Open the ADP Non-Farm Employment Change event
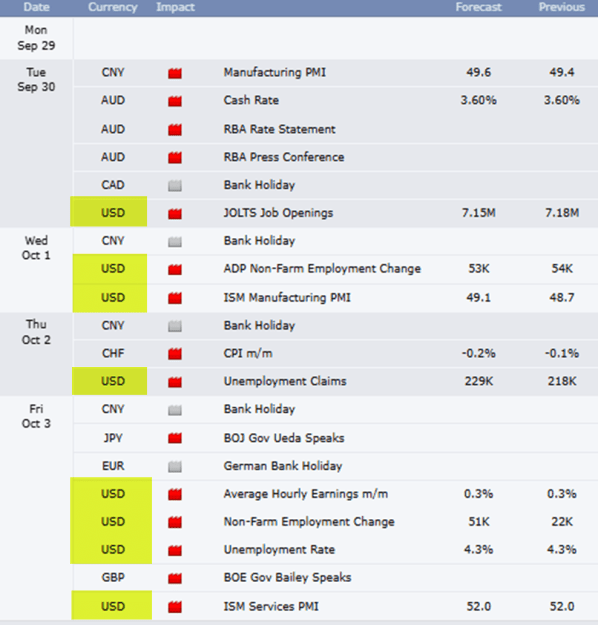This screenshot has height=625, width=598. 322,269
